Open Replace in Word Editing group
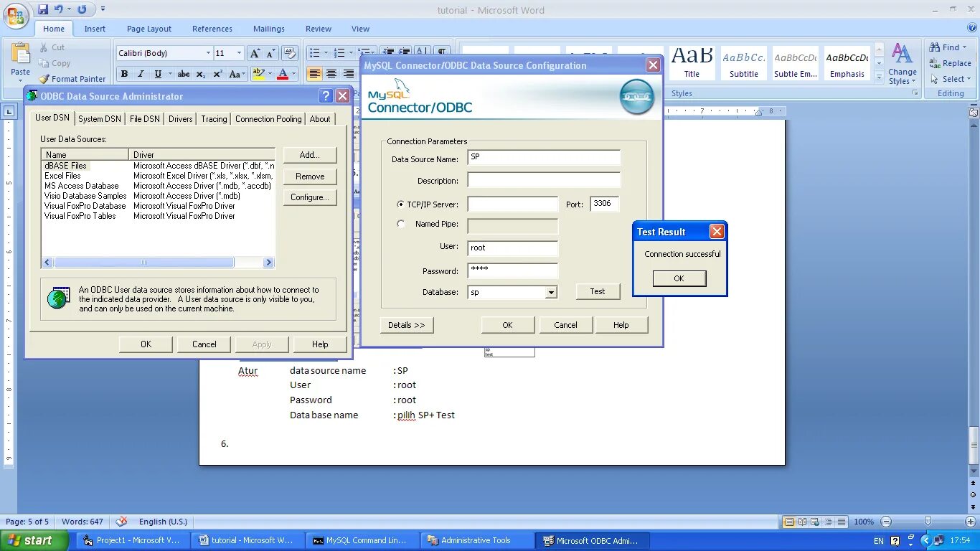Screen dimensions: 980x551 [x=950, y=63]
